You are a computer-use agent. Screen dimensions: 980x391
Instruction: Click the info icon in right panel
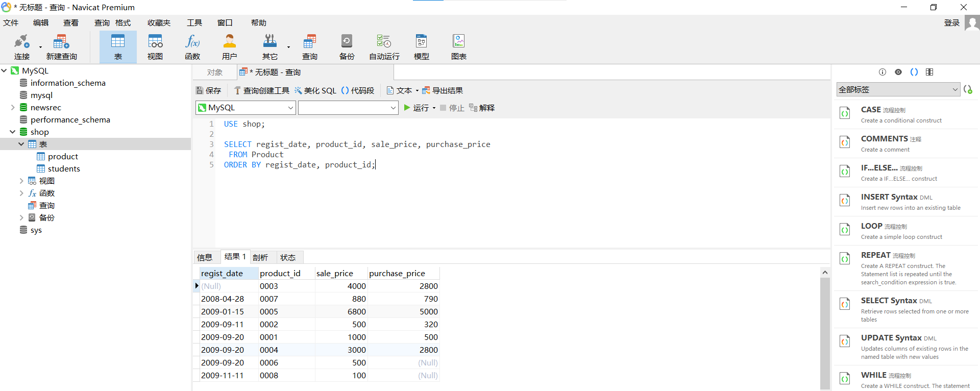coord(883,72)
